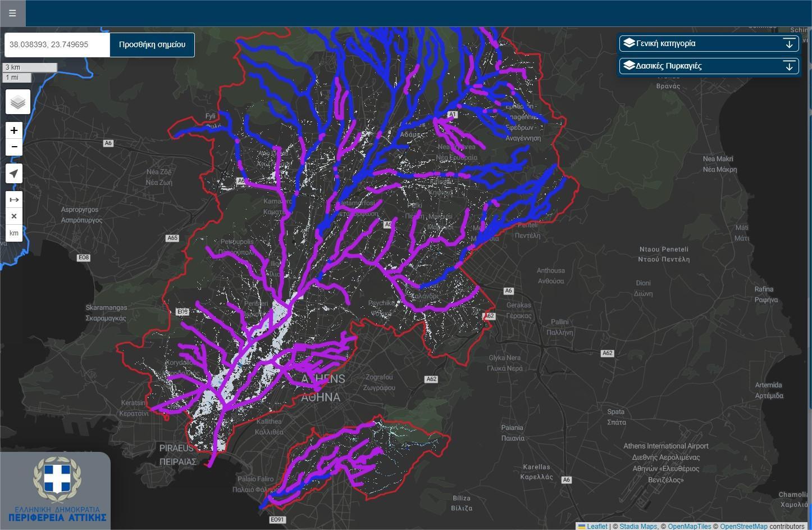Select the Γενική κατηγορία category label
The height and width of the screenshot is (530, 812).
point(665,43)
